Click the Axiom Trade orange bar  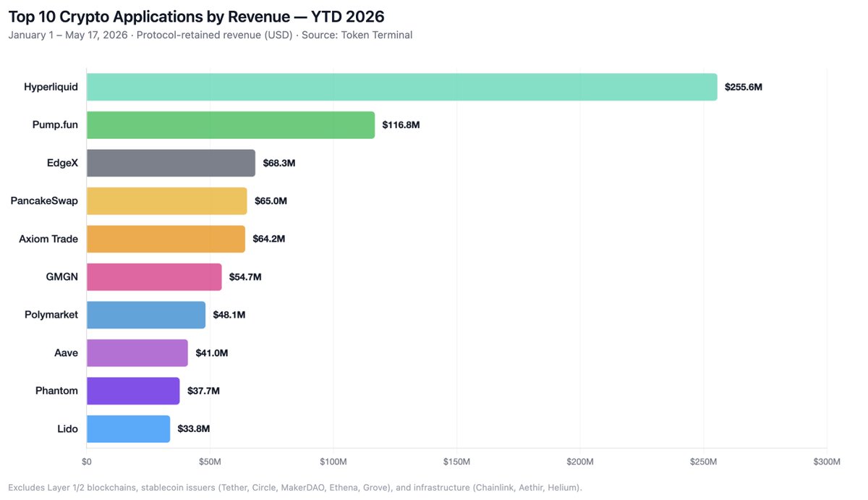[x=166, y=239]
